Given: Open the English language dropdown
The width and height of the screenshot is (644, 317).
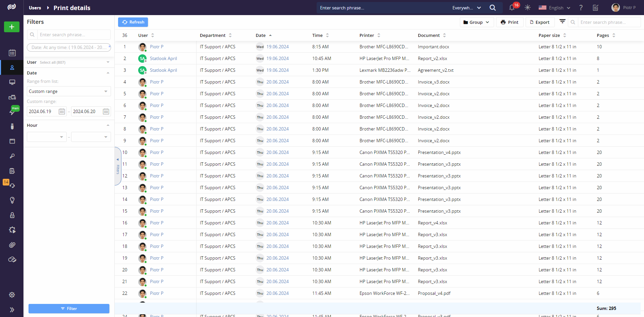Looking at the screenshot, I should tap(554, 8).
